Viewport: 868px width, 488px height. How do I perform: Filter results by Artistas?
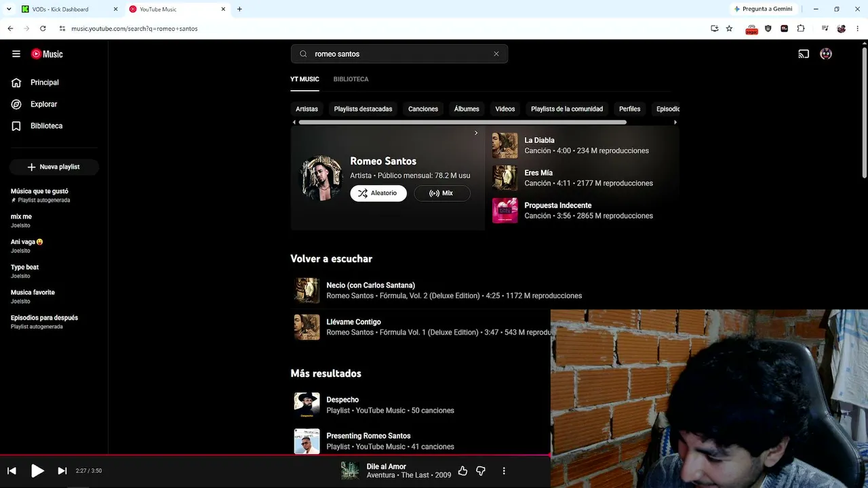pyautogui.click(x=307, y=109)
